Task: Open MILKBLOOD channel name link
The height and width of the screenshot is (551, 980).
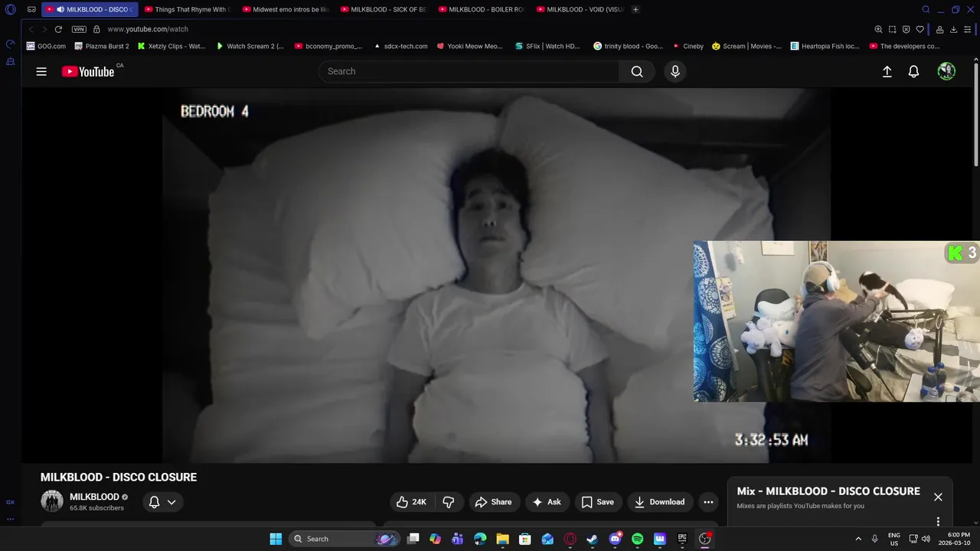Action: pos(94,497)
